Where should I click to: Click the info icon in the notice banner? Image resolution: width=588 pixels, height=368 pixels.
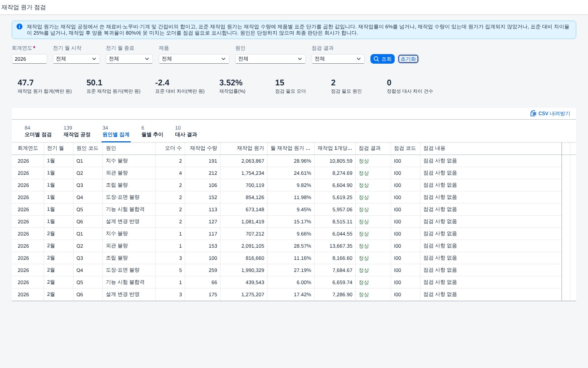click(x=19, y=26)
